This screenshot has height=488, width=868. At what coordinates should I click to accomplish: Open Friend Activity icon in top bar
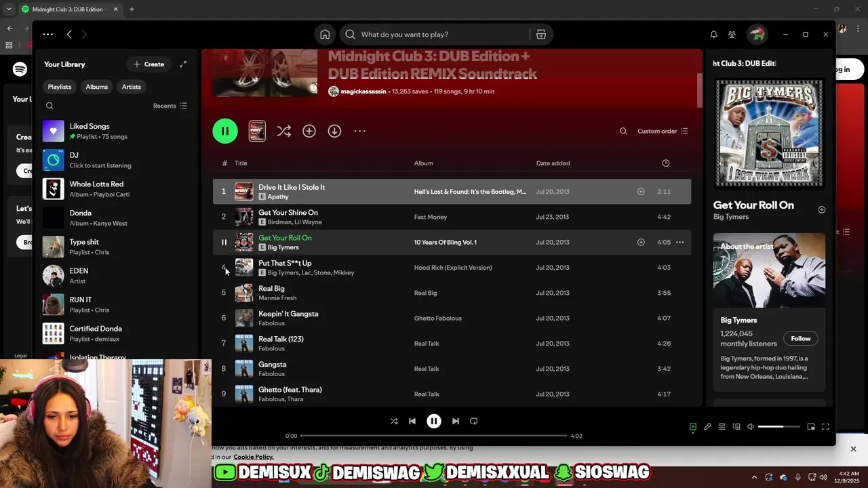(732, 35)
